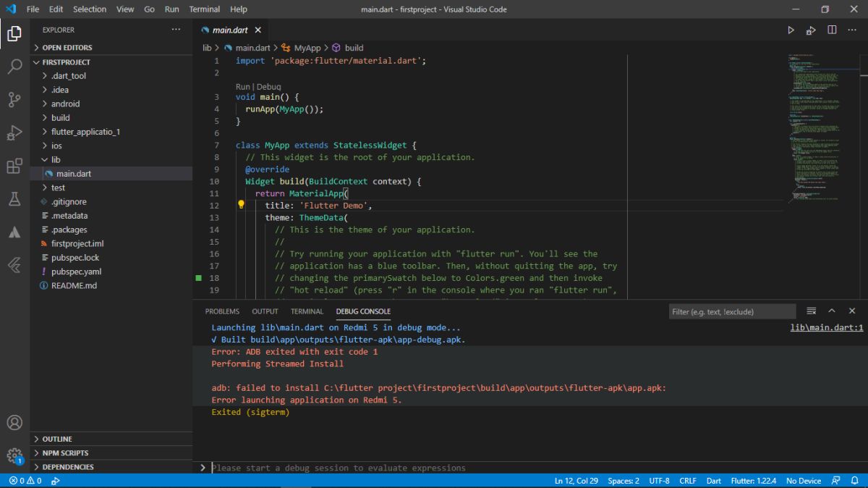The height and width of the screenshot is (488, 868).
Task: Switch to the Output tab
Action: coord(265,311)
